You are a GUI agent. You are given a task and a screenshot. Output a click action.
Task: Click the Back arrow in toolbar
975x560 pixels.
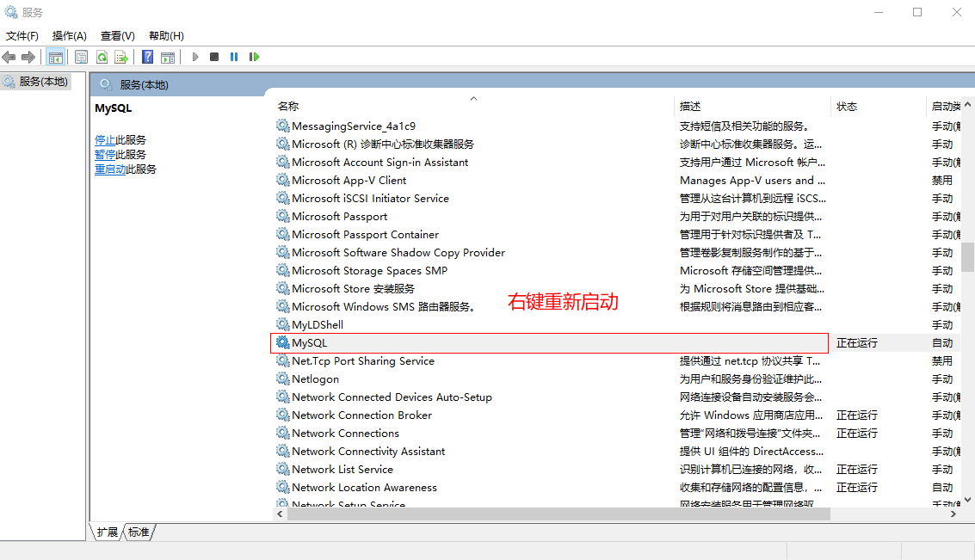tap(9, 58)
